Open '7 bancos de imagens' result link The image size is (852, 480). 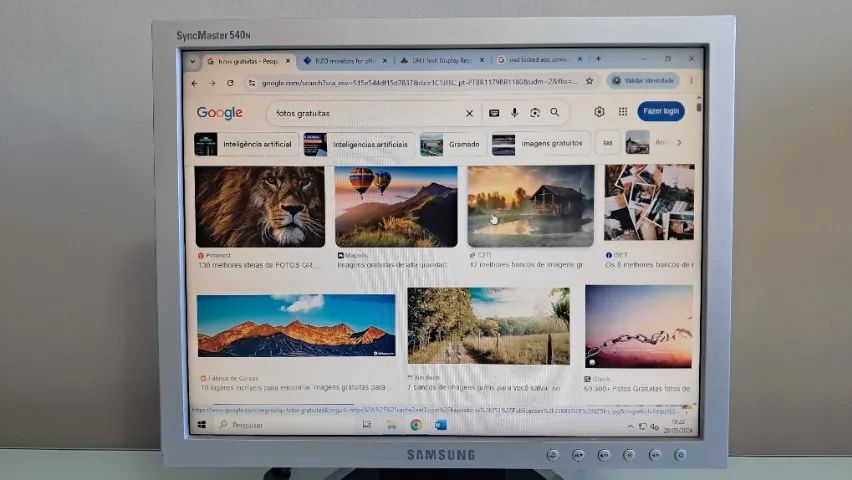(x=484, y=388)
